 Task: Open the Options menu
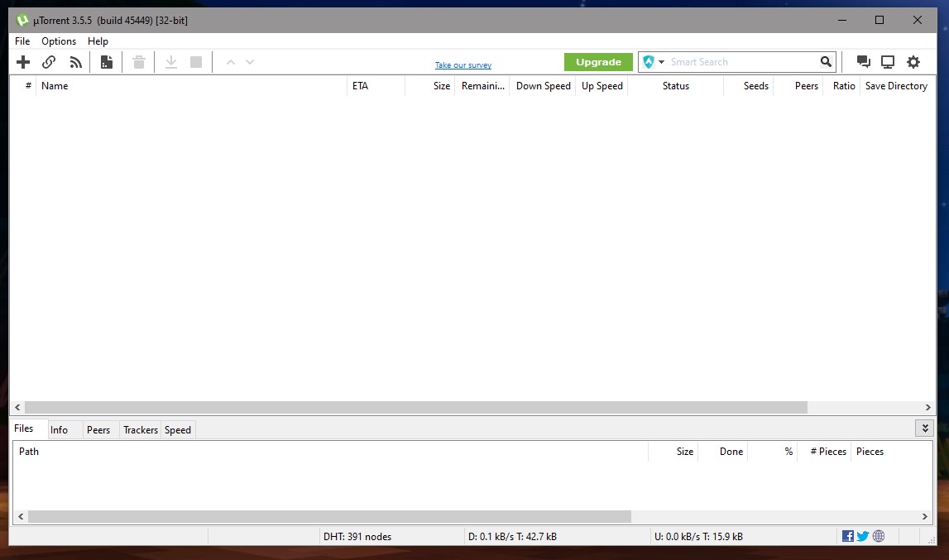click(x=59, y=41)
